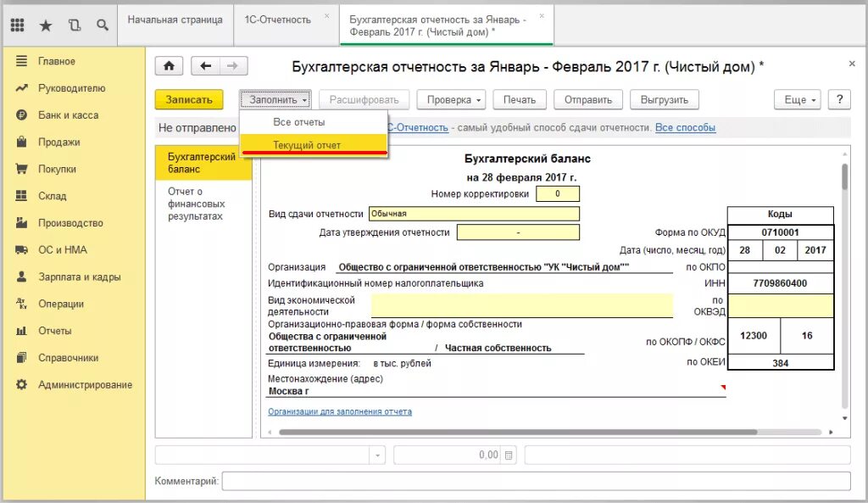Open the sections grid menu icon
The height and width of the screenshot is (503, 868).
tap(17, 25)
